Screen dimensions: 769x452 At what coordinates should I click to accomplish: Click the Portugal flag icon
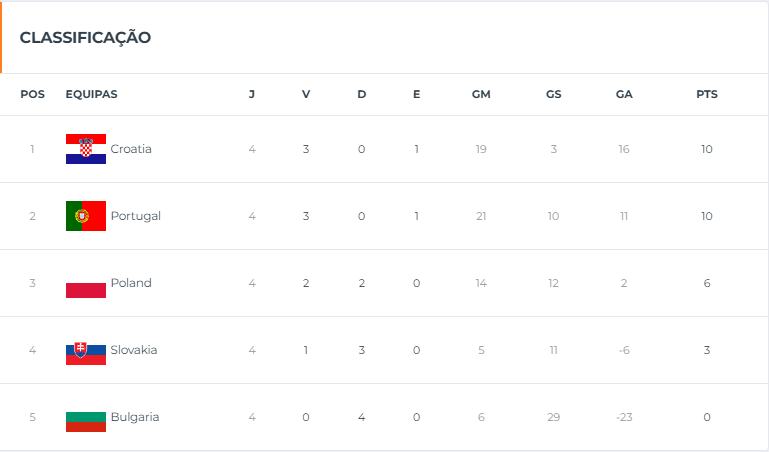(86, 216)
